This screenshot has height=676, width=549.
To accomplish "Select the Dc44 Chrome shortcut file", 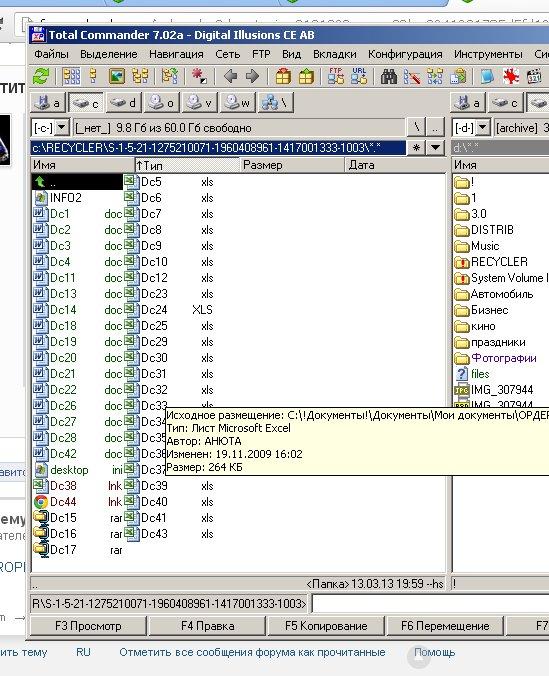I will 63,502.
